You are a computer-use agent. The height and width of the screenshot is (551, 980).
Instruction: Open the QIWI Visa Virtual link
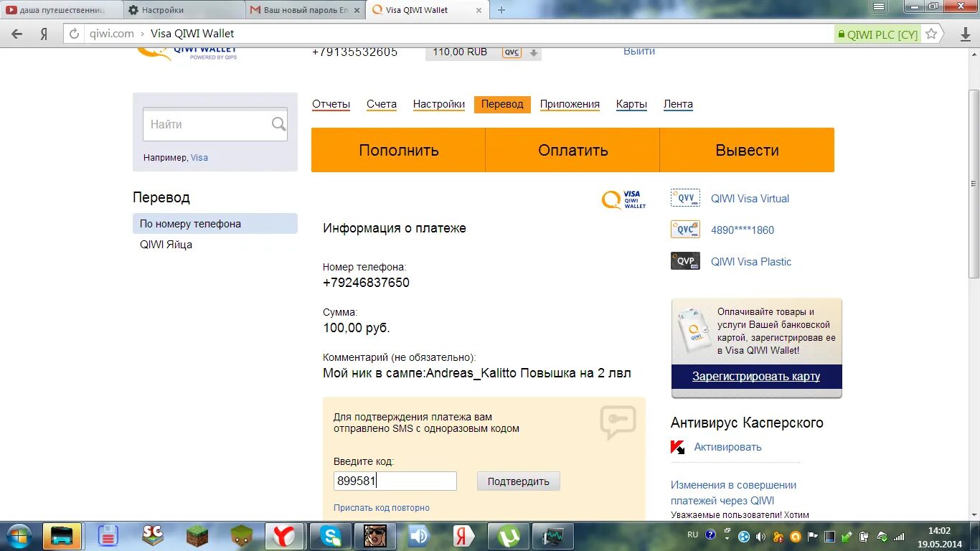[x=750, y=199]
